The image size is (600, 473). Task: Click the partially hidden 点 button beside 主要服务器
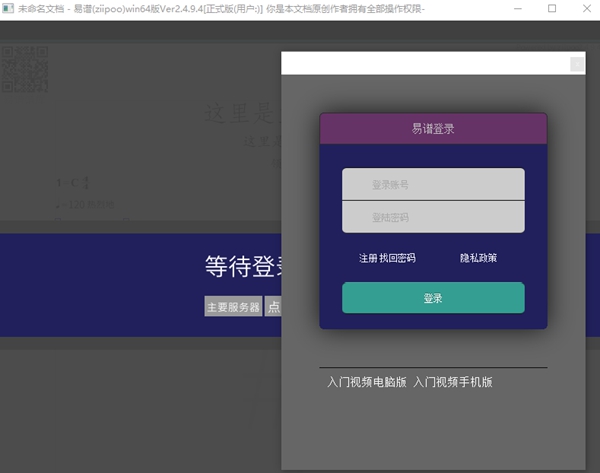[273, 307]
